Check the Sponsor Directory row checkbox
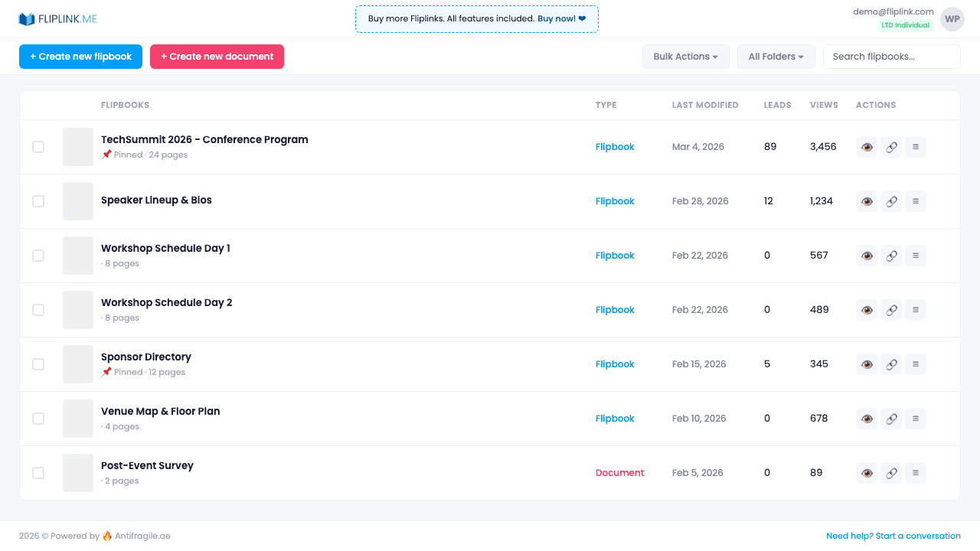This screenshot has width=980, height=551. (x=38, y=364)
